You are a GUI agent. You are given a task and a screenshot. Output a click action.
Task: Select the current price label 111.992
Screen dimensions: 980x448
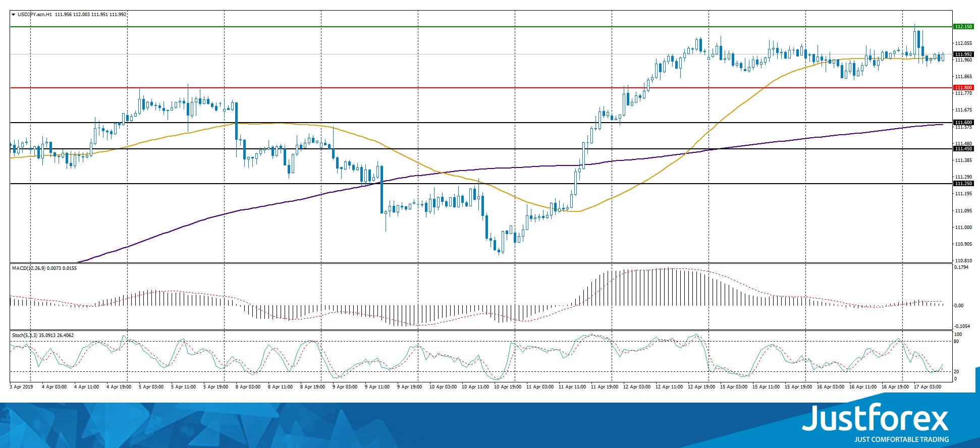(x=963, y=54)
